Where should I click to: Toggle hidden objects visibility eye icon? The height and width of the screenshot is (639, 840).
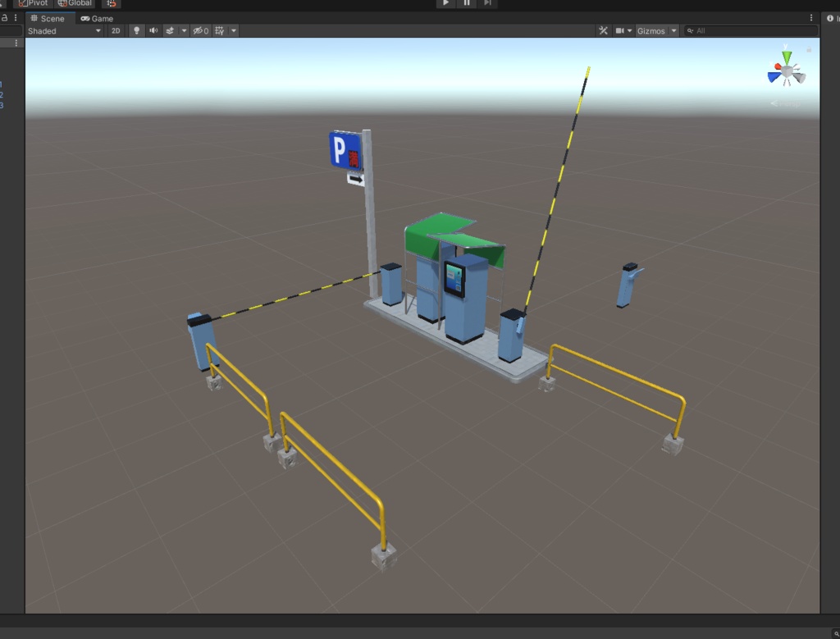click(200, 30)
